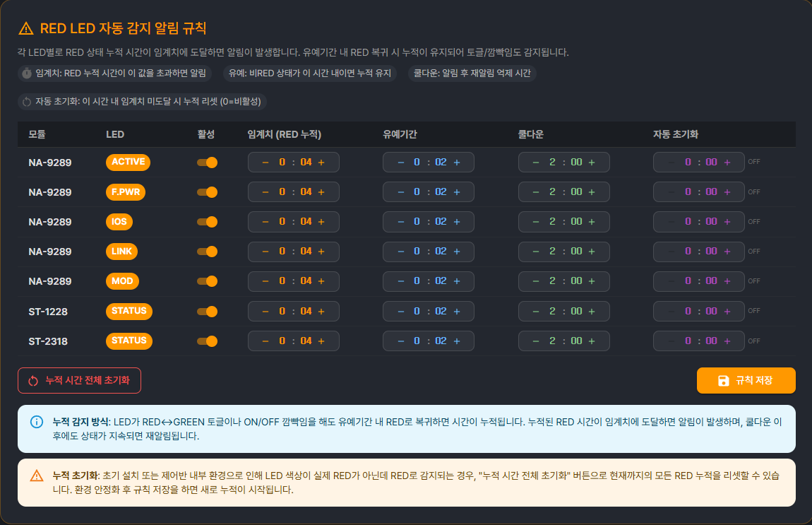Decrease threshold for ST-1228 STATUS row

point(265,311)
